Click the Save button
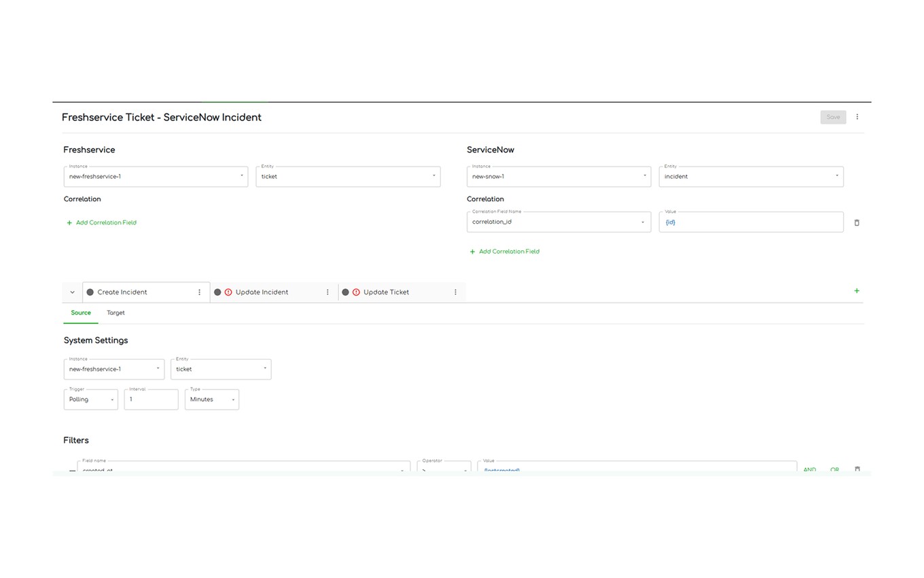924x578 pixels. [x=832, y=117]
